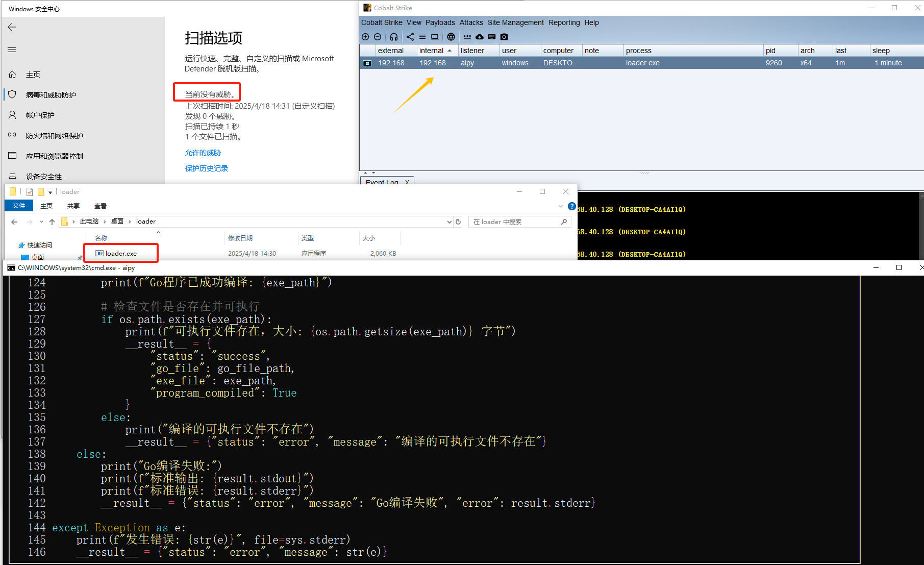Click the 在 loader 中搜索 search field

click(519, 222)
